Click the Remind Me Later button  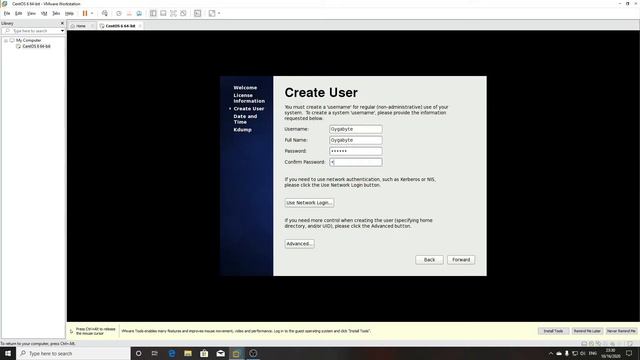click(587, 331)
